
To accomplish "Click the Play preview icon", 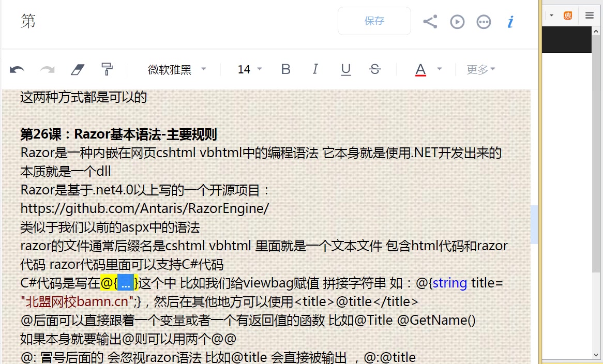I will click(457, 21).
